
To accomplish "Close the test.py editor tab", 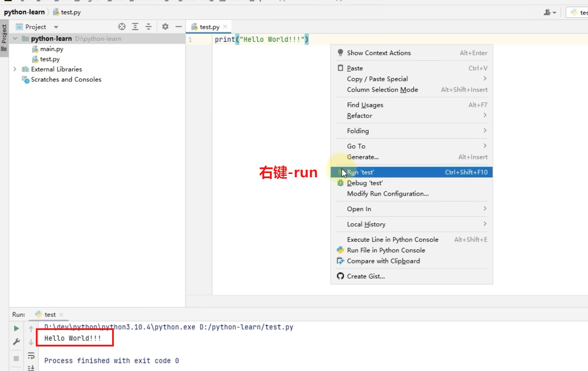I will tap(225, 27).
